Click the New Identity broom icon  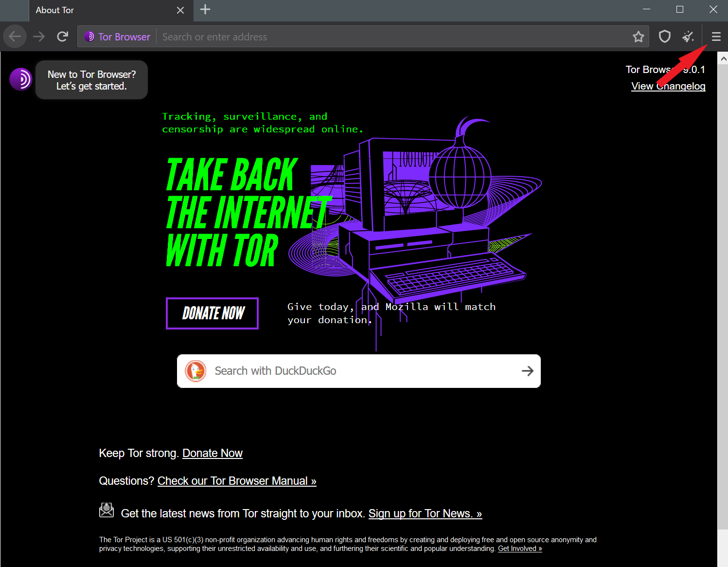point(689,37)
